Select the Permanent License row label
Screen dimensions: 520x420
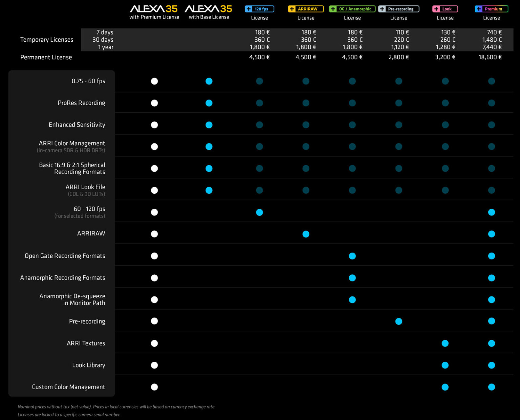pyautogui.click(x=46, y=57)
